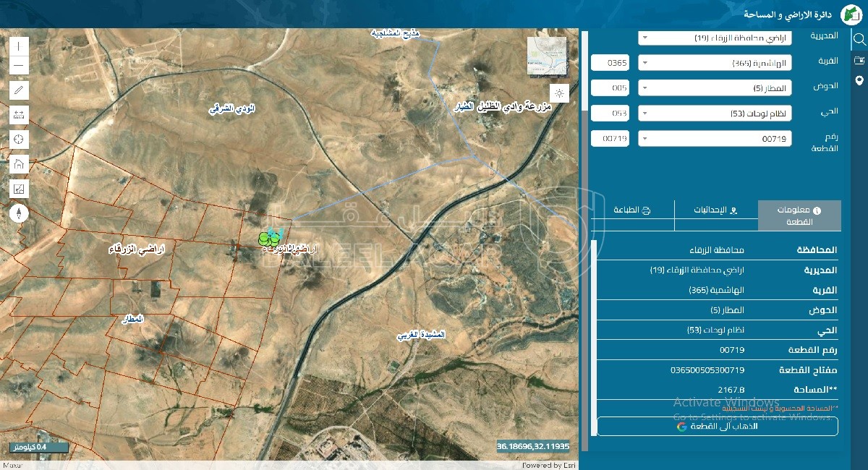Image resolution: width=868 pixels, height=470 pixels.
Task: Open the distance measurement tool
Action: tap(19, 115)
